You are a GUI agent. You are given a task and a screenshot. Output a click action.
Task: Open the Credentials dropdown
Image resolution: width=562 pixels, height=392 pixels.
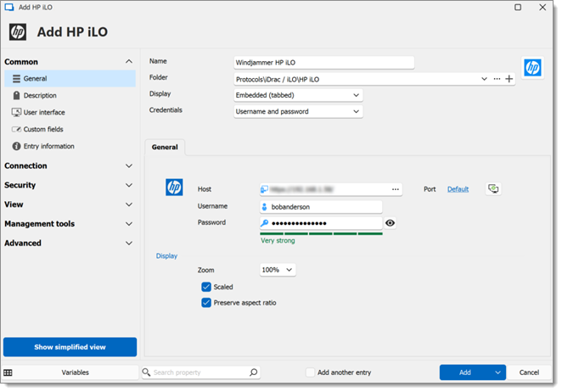click(298, 111)
